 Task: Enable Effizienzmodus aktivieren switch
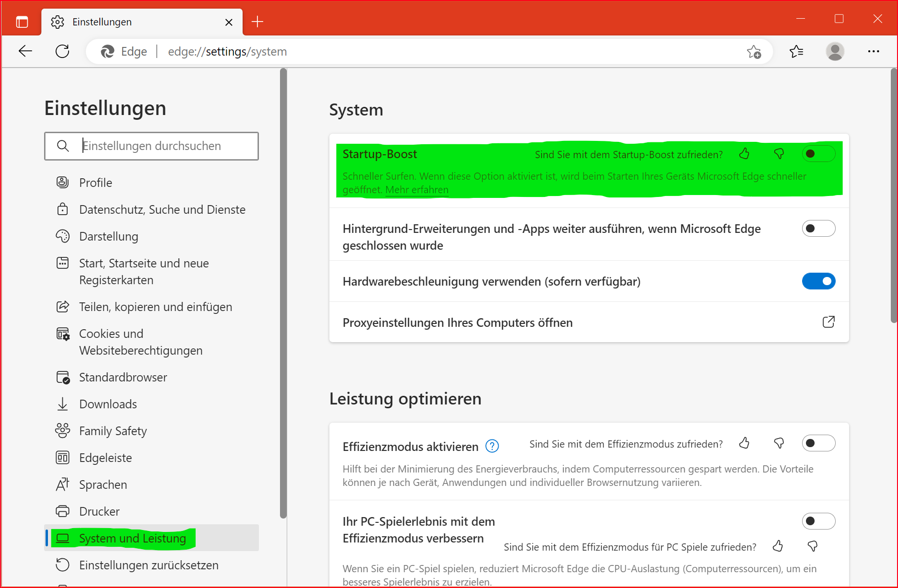pos(818,443)
